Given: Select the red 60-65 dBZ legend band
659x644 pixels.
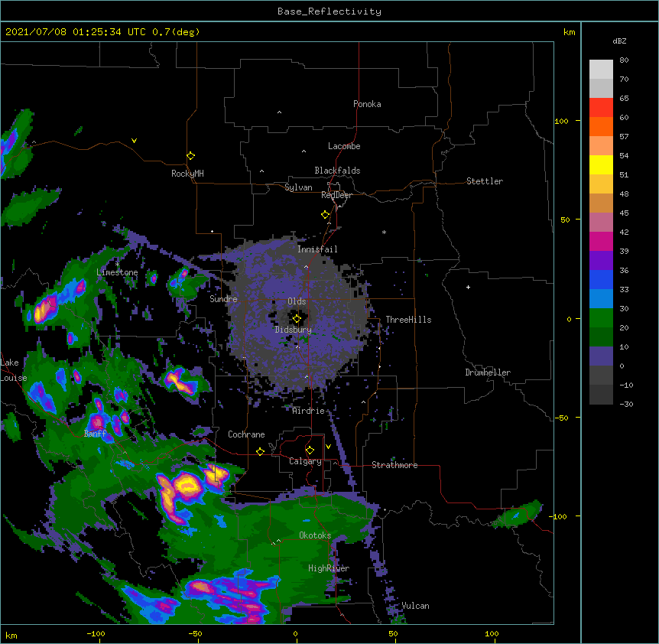Looking at the screenshot, I should pos(601,108).
